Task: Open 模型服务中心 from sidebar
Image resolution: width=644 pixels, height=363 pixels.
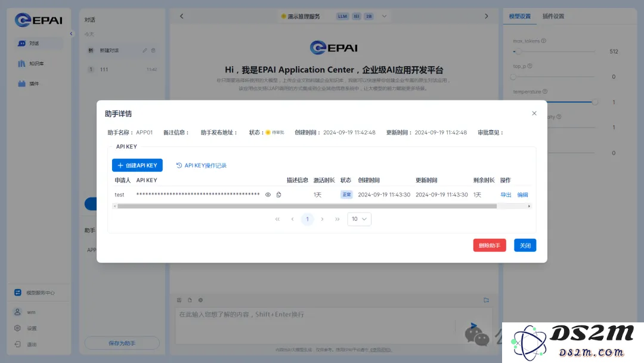Action: click(x=39, y=293)
